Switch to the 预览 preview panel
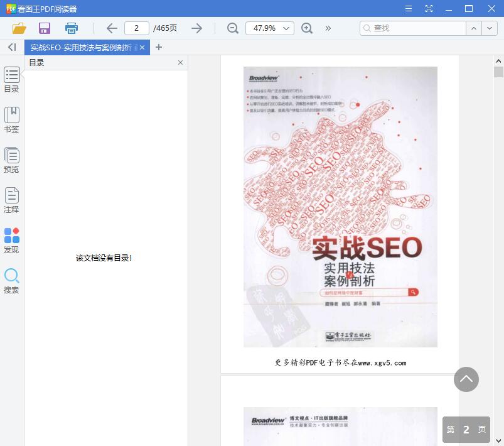504x446 pixels. 11,159
